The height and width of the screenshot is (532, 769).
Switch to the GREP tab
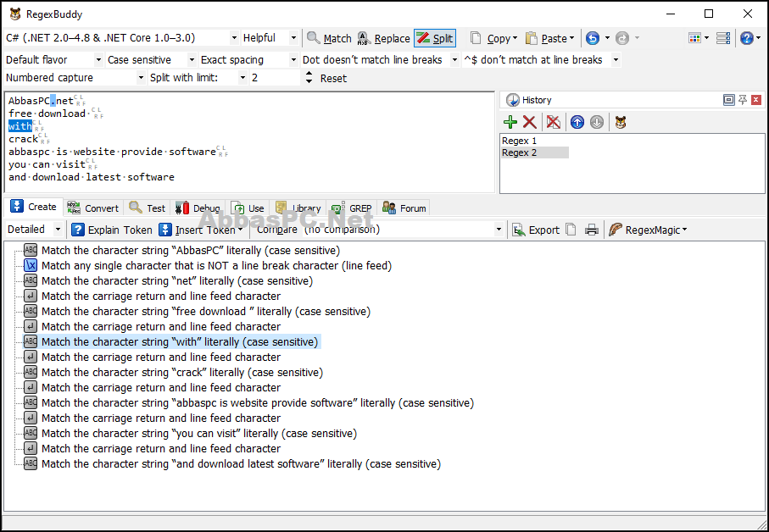pyautogui.click(x=352, y=208)
